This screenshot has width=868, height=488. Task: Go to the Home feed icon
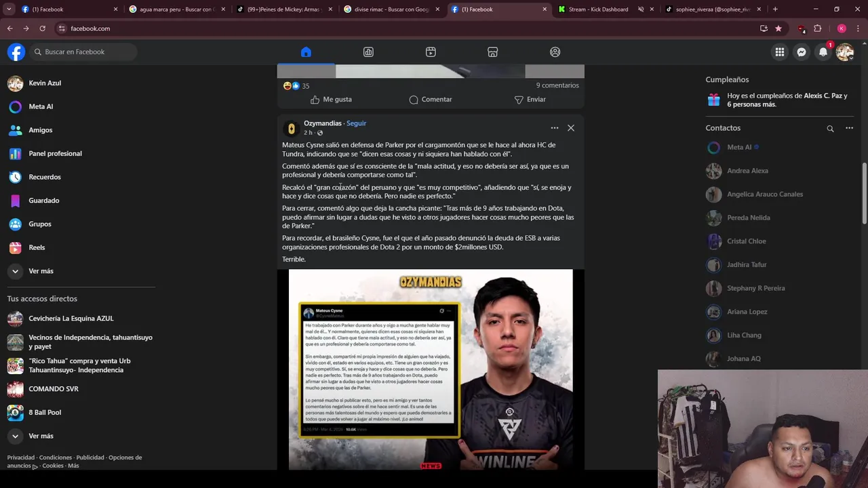[306, 52]
